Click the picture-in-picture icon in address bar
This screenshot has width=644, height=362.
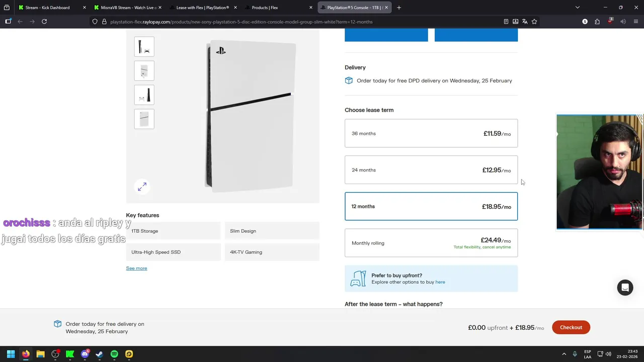click(515, 22)
